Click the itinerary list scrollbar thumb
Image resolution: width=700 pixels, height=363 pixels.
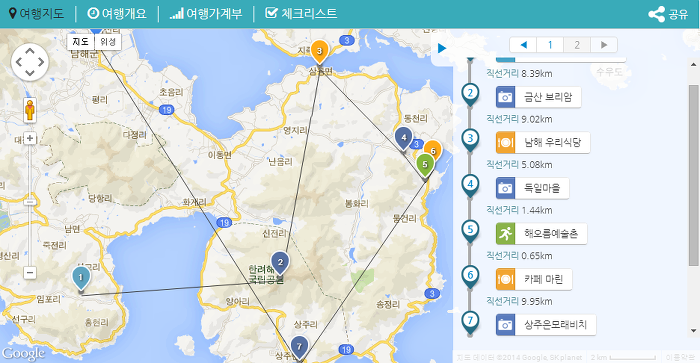click(x=693, y=175)
